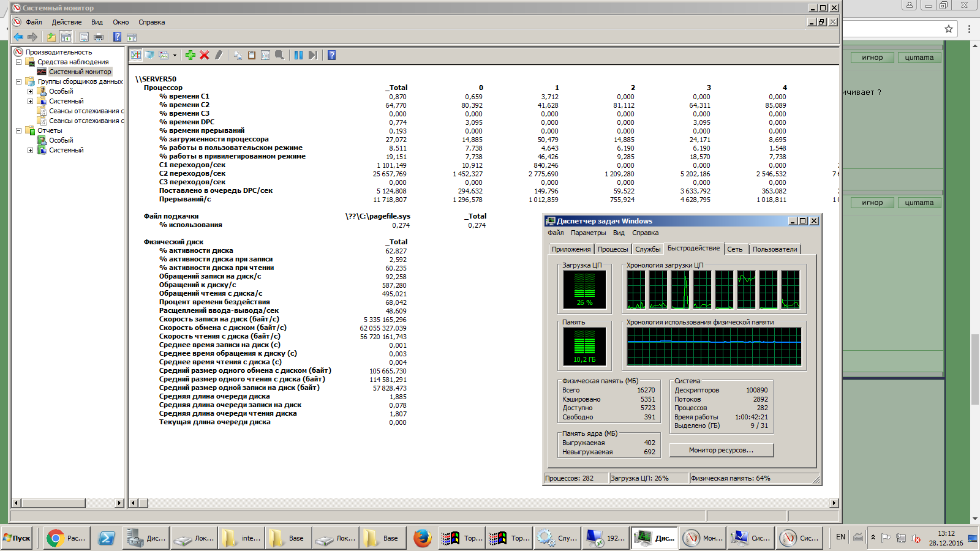Image resolution: width=980 pixels, height=551 pixels.
Task: Select Особый under Отчеты
Action: (61, 140)
